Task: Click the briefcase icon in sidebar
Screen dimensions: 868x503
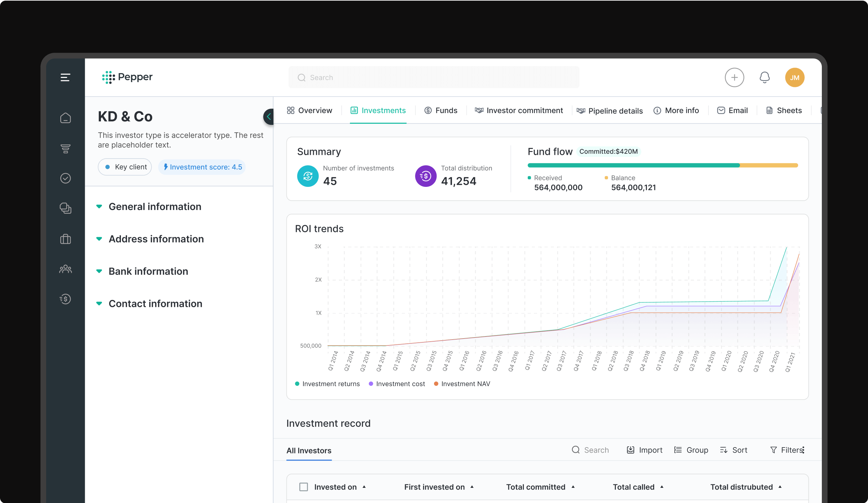Action: (65, 239)
